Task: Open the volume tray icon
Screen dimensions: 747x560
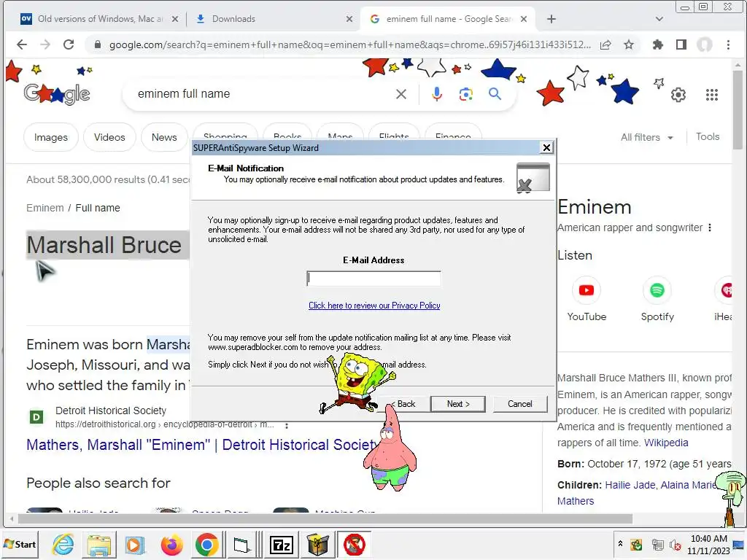Action: [676, 545]
